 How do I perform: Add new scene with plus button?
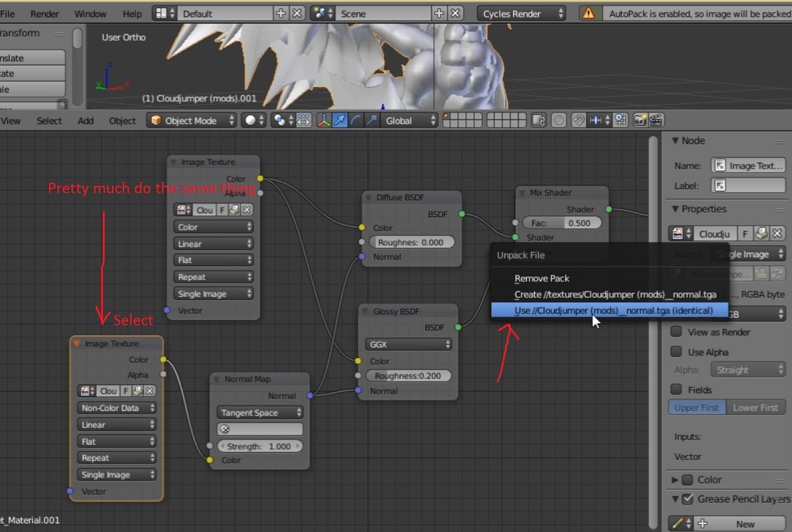tap(439, 13)
